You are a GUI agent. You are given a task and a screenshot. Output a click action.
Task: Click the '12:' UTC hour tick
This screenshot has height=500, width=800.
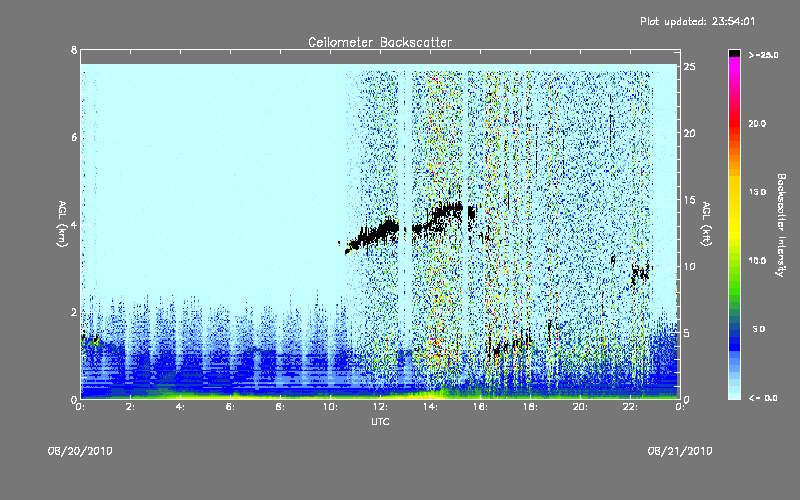click(x=381, y=407)
